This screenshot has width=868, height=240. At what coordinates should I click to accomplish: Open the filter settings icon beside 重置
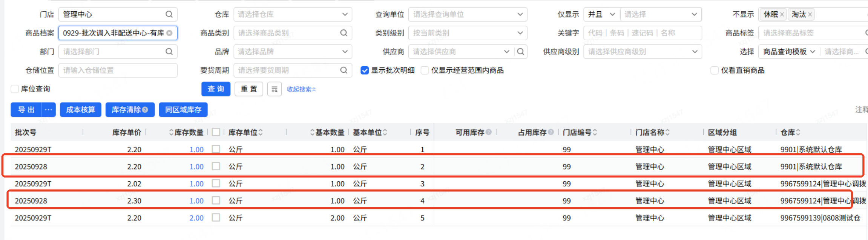tap(275, 89)
